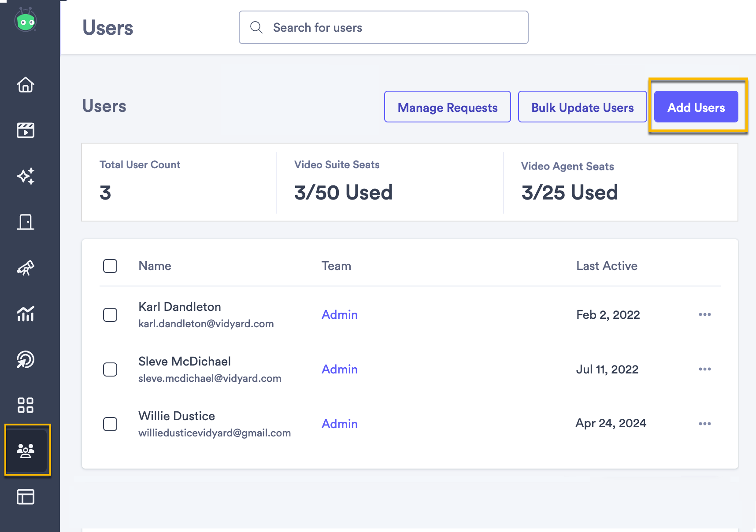The image size is (756, 532).
Task: Click the Search for users field
Action: click(383, 27)
